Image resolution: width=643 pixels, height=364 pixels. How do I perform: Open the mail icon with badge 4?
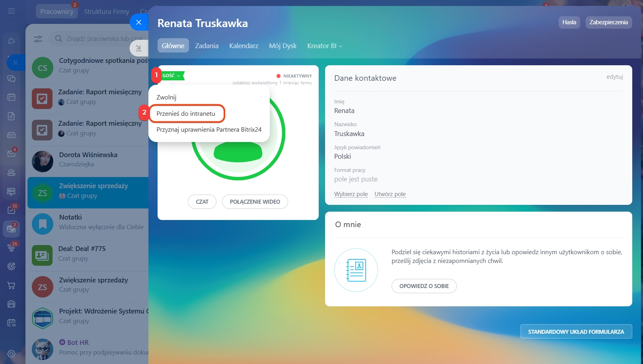[11, 154]
